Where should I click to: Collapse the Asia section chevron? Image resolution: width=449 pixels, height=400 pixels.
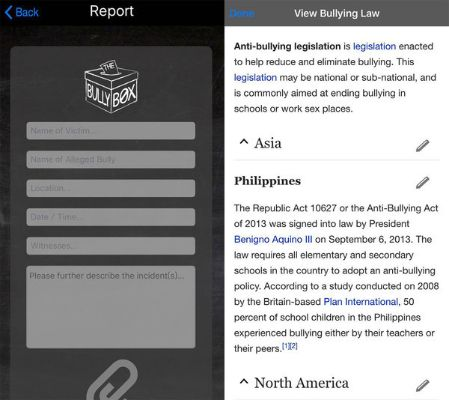pos(244,142)
